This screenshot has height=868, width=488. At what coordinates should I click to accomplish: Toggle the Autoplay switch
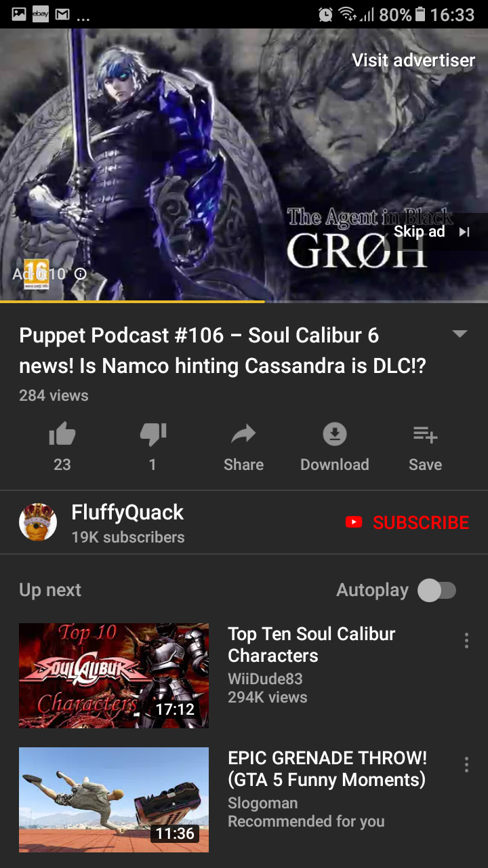(x=436, y=590)
